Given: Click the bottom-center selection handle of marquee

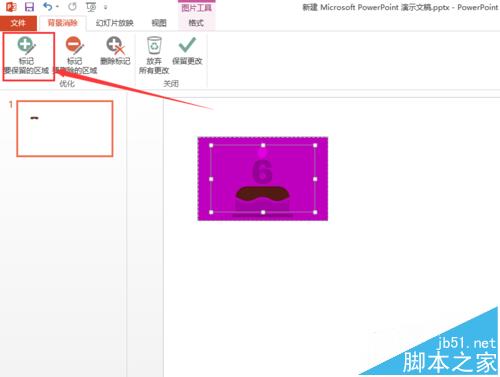Looking at the screenshot, I should coord(263,212).
